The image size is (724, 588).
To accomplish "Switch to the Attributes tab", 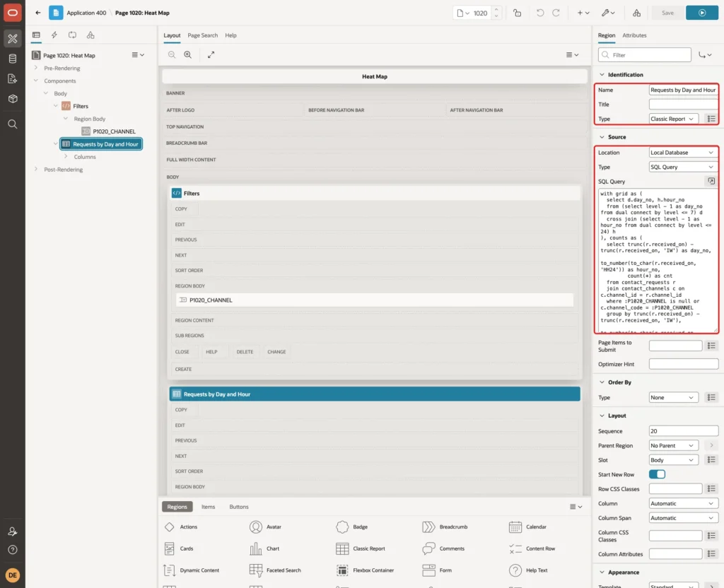I will (x=634, y=35).
